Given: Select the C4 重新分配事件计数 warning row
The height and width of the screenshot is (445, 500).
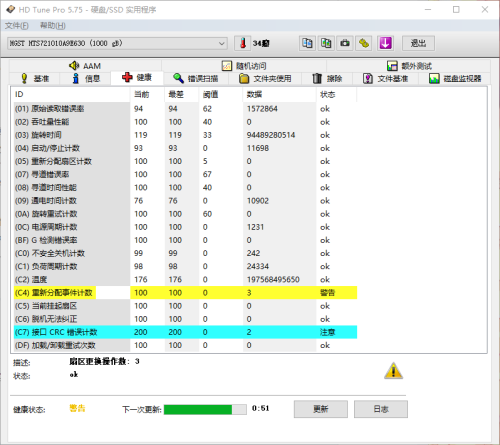Looking at the screenshot, I should point(185,293).
